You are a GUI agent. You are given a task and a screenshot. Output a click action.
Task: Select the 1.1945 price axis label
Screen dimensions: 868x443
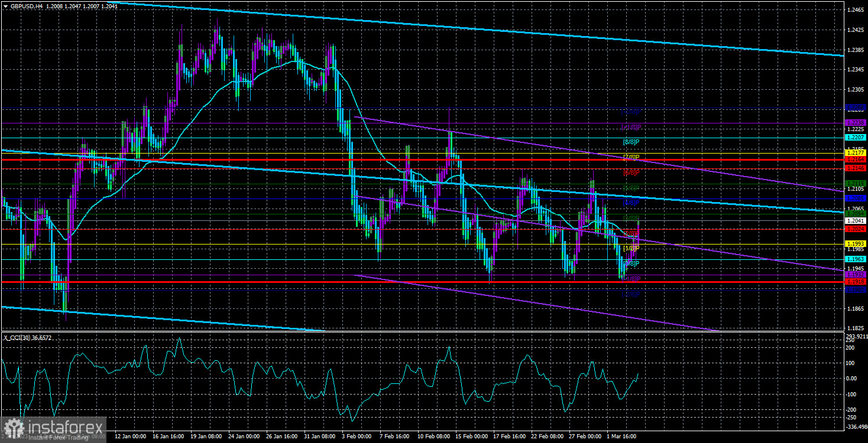(x=856, y=269)
